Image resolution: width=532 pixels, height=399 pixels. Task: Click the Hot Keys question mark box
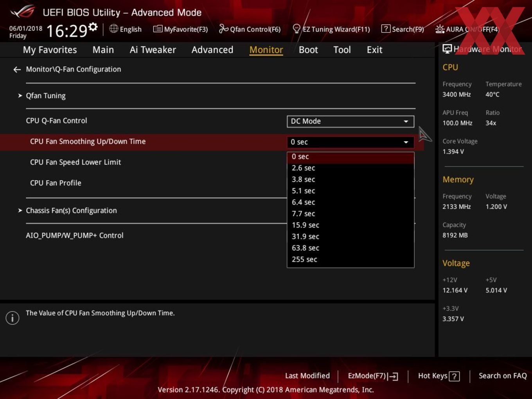pyautogui.click(x=454, y=376)
